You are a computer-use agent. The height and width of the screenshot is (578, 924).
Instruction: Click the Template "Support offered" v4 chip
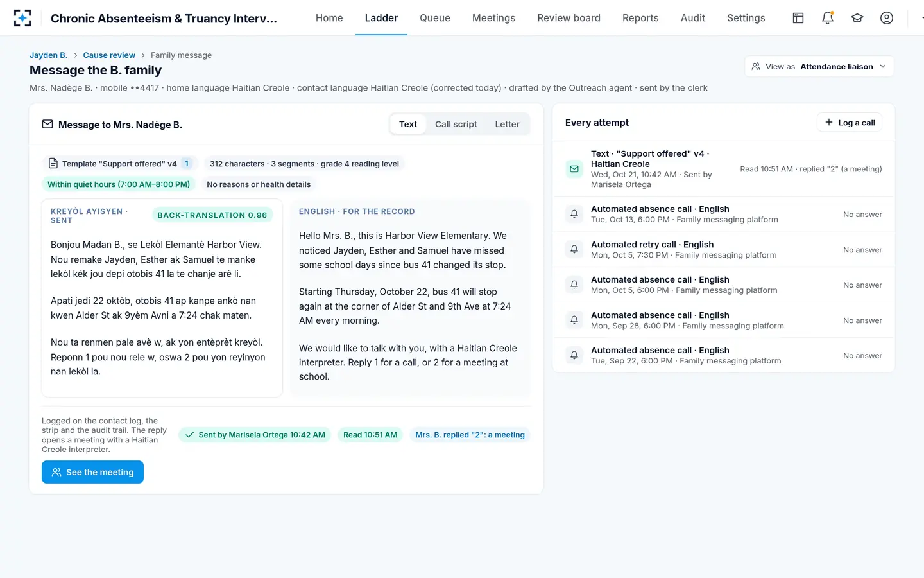[120, 164]
